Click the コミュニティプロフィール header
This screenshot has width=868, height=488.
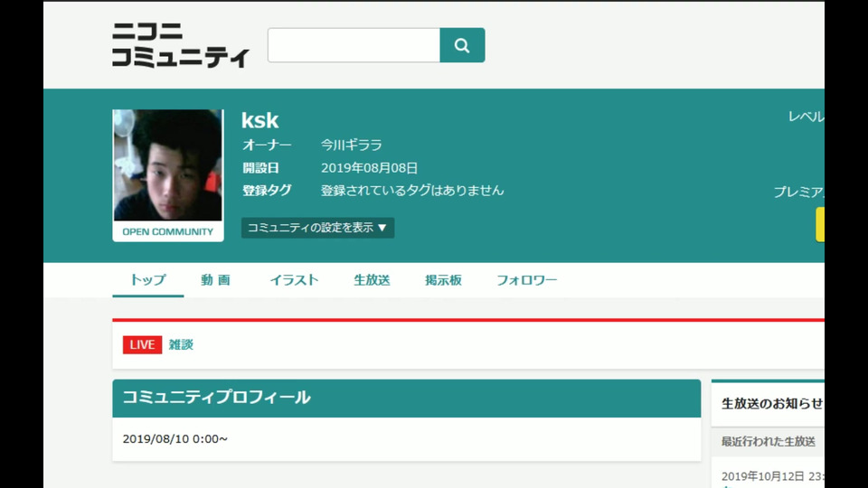[x=407, y=399]
